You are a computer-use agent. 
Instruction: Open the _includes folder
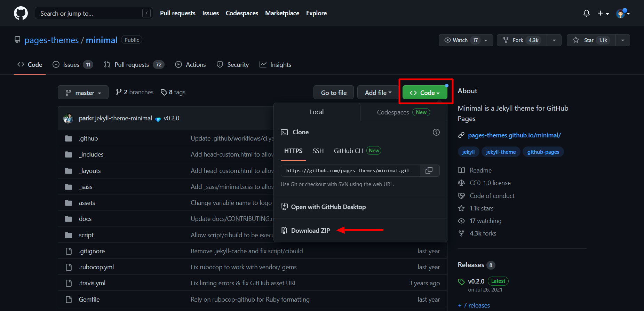[x=91, y=154]
